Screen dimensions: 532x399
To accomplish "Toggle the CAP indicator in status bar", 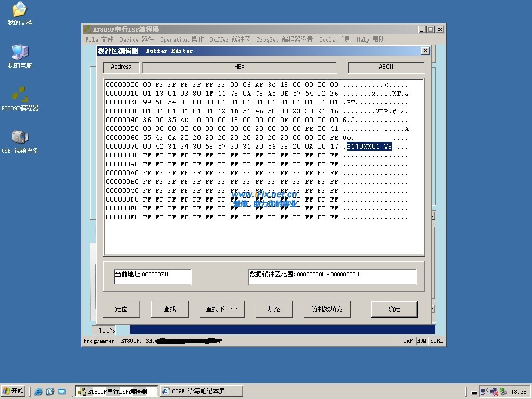I will pos(408,341).
